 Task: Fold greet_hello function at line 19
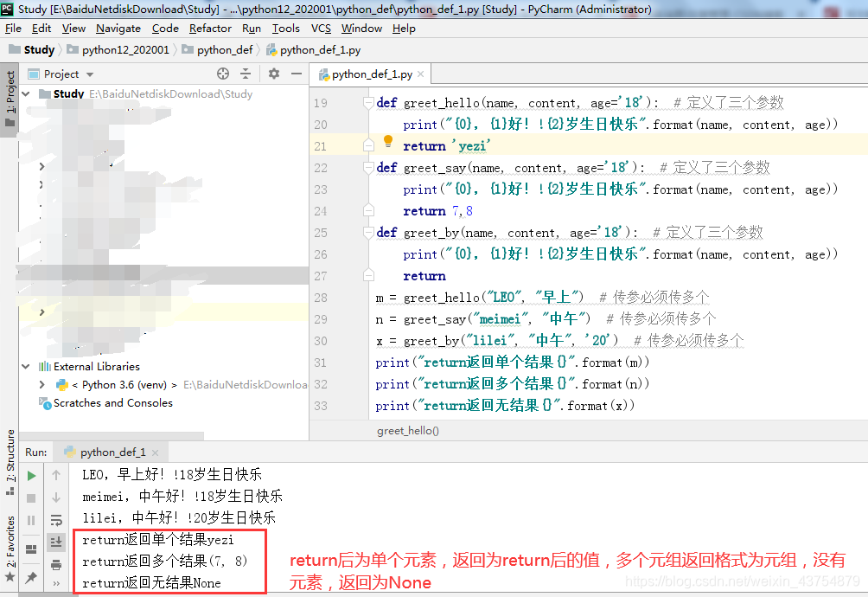(368, 102)
